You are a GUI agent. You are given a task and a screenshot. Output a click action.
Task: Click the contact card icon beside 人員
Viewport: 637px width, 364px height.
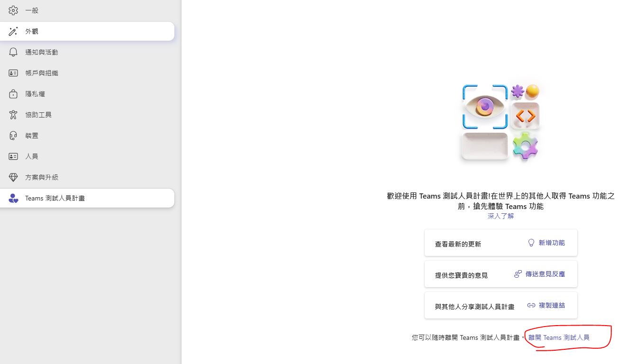point(13,156)
